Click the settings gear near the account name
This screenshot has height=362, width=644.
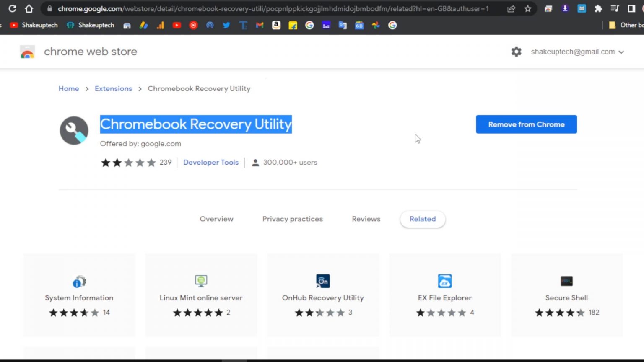tap(516, 52)
